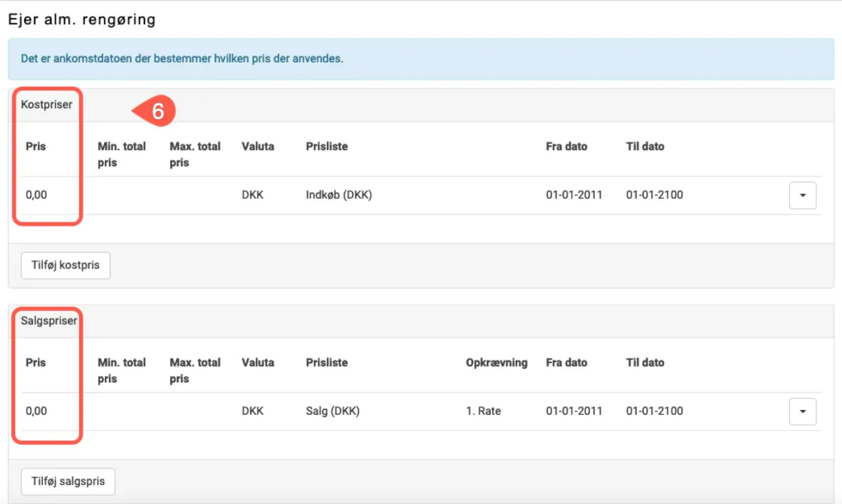
Task: Click the Salgspriser section heading
Action: pos(49,321)
